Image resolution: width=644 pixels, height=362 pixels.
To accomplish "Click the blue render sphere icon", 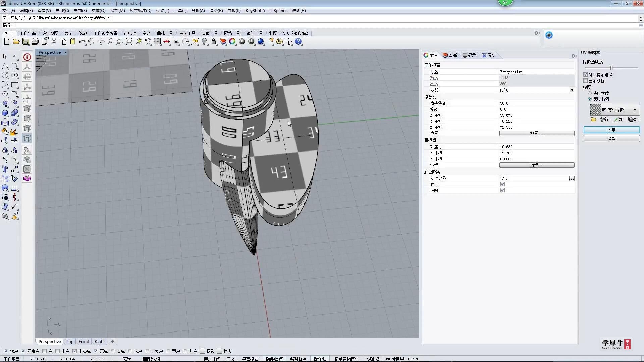I will point(261,42).
